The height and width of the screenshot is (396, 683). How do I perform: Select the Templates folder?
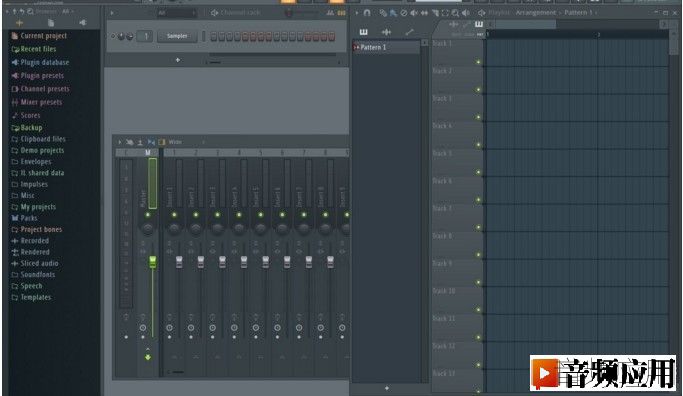pos(31,297)
